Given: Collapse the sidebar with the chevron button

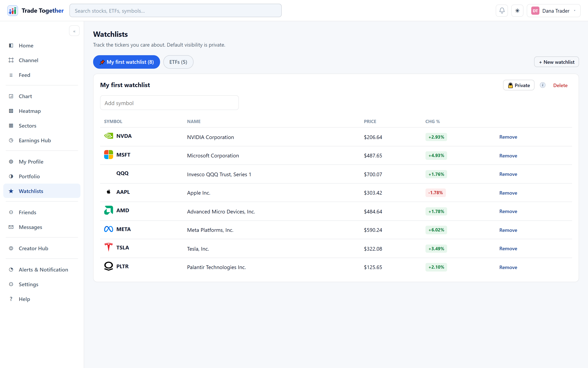Looking at the screenshot, I should point(74,31).
